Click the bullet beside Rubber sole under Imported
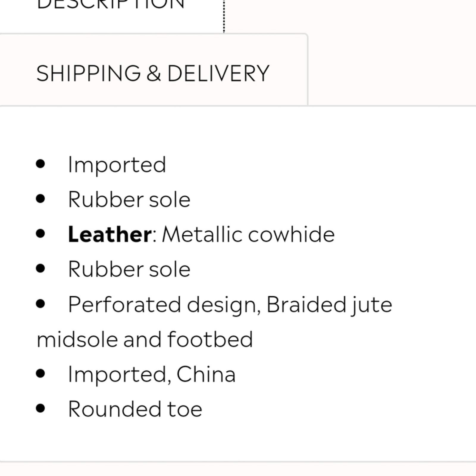Image resolution: width=476 pixels, height=476 pixels. [40, 198]
